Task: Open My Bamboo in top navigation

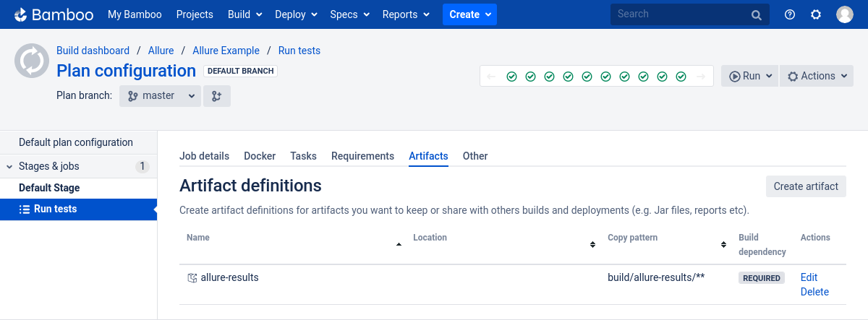Action: point(135,14)
